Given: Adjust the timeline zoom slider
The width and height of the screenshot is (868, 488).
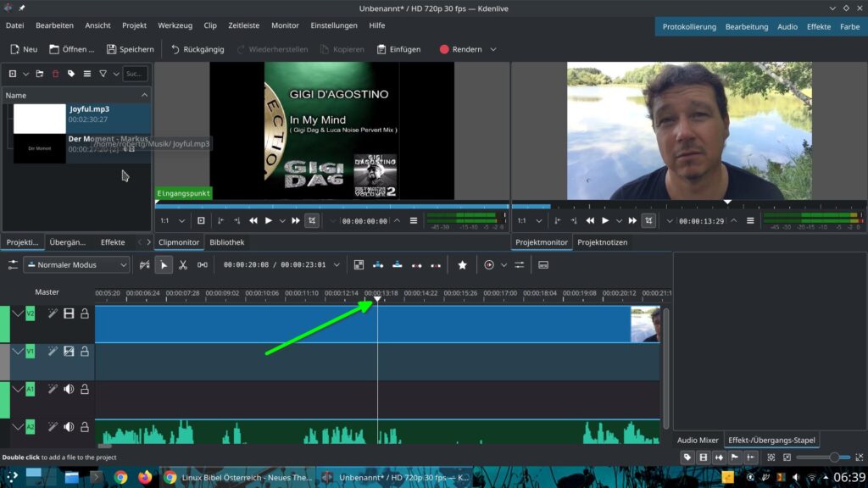Looking at the screenshot, I should (x=822, y=457).
